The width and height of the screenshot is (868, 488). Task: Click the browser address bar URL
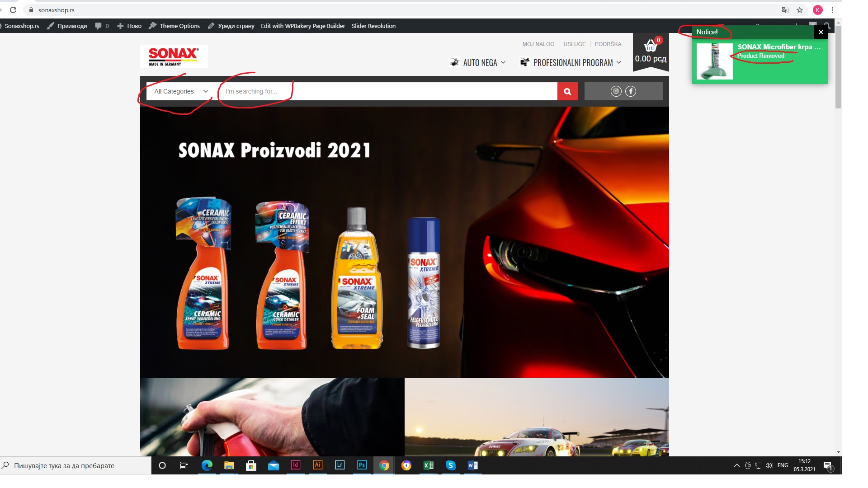[x=57, y=10]
